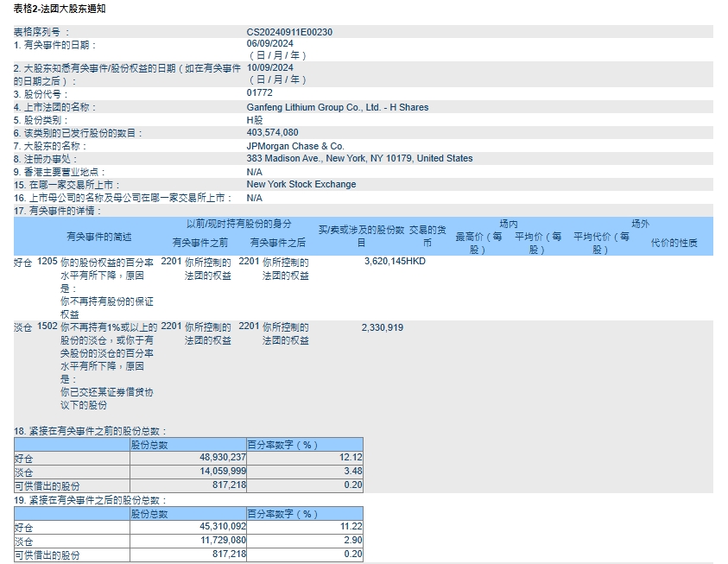The height and width of the screenshot is (564, 728).
Task: Select shareholder name JPMorgan Chase & Co.
Action: [295, 146]
